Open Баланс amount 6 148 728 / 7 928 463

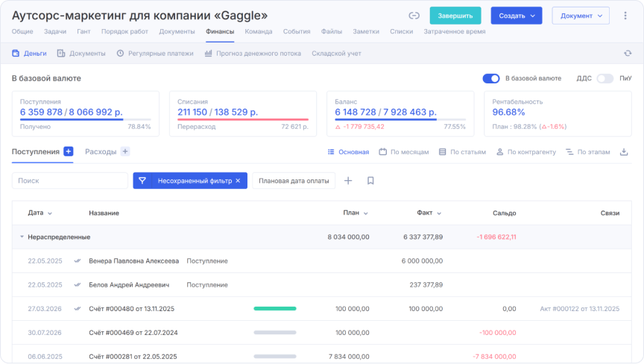pos(385,112)
